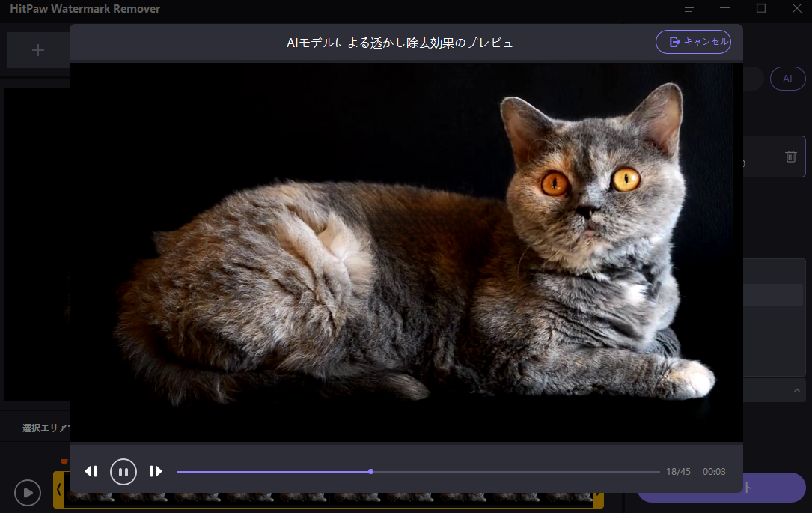Select the AI removal mode button

coord(787,79)
